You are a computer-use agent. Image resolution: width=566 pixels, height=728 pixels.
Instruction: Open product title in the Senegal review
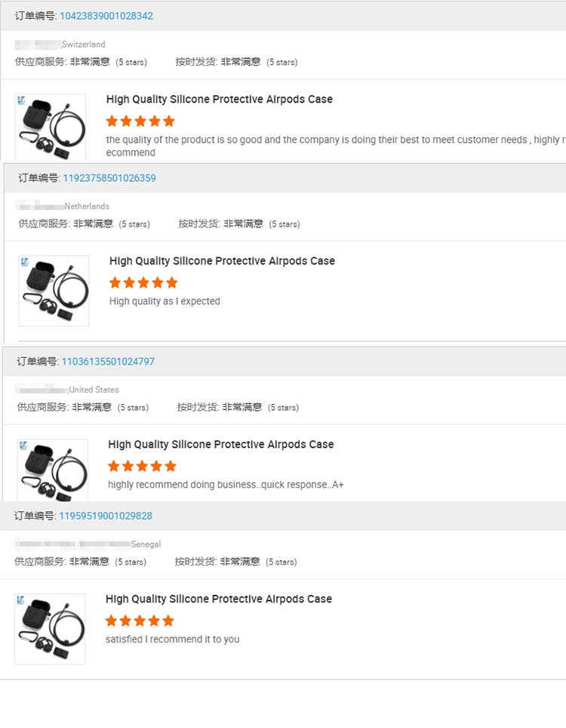(x=218, y=599)
